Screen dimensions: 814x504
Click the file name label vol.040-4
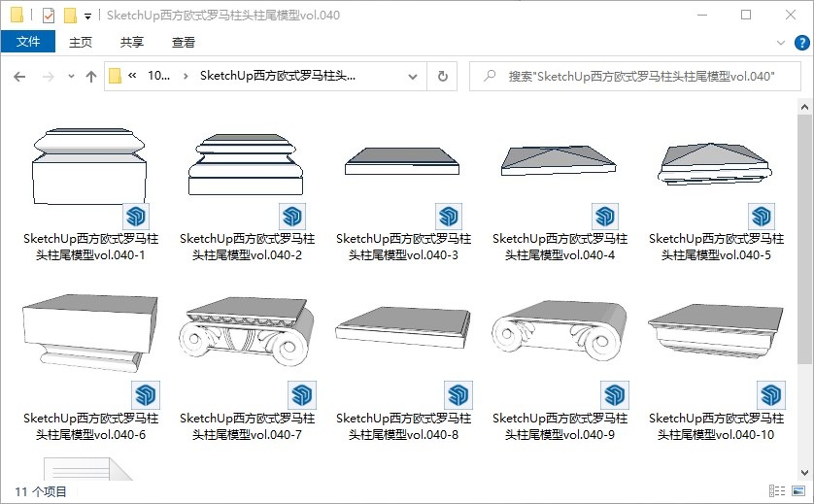point(560,247)
